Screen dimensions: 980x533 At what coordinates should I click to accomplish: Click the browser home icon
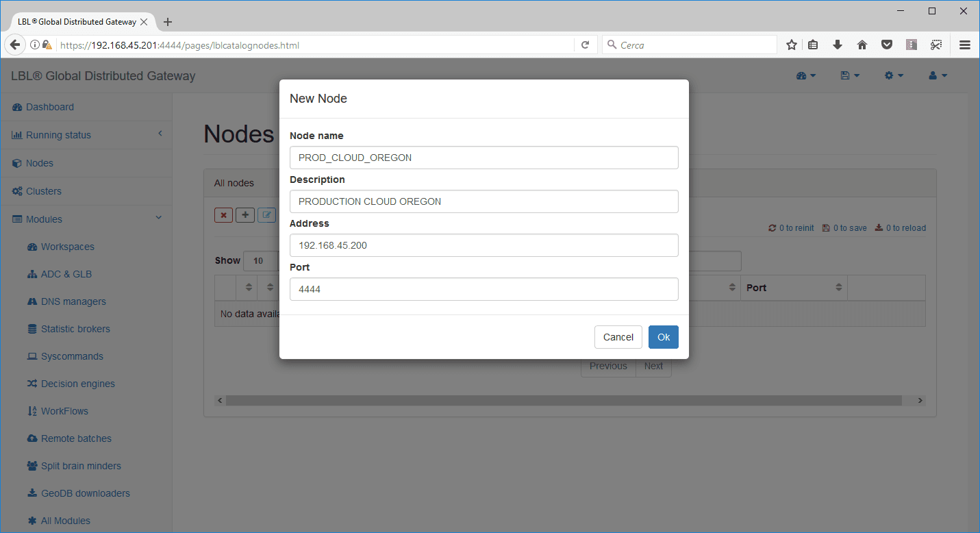862,45
